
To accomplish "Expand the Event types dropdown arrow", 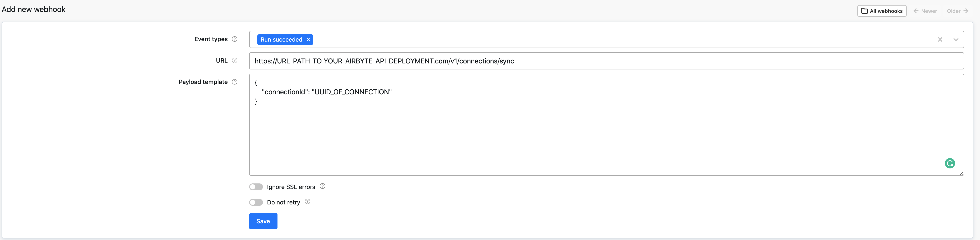I will [956, 40].
